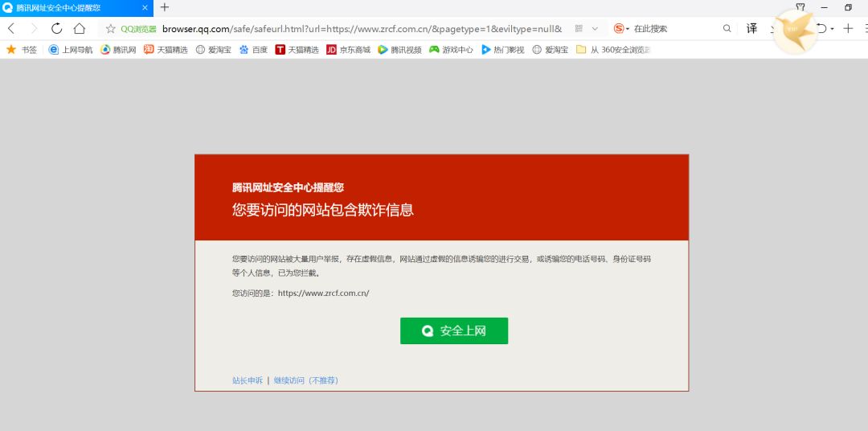Viewport: 868px width, 431px height.
Task: Bookmark this page with star icon
Action: pyautogui.click(x=111, y=28)
